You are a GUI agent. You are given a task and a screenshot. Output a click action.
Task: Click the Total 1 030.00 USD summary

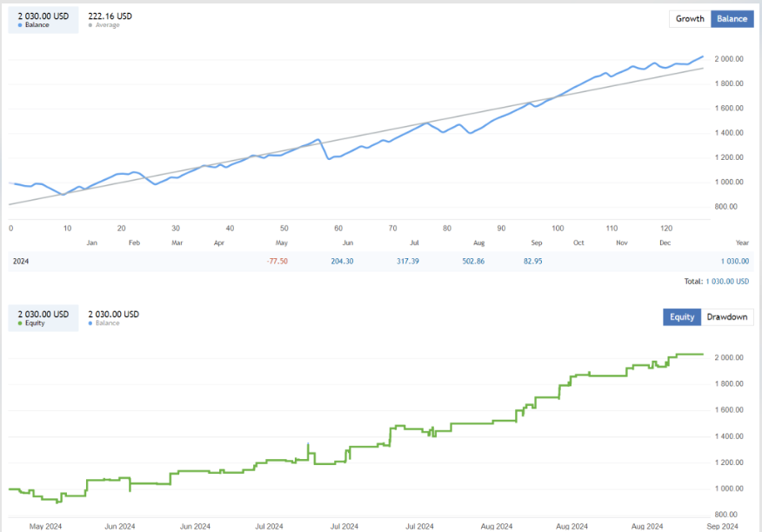pos(718,282)
